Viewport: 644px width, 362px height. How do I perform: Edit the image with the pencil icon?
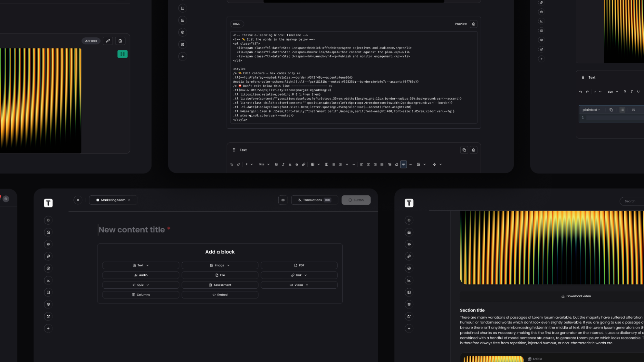(x=108, y=41)
